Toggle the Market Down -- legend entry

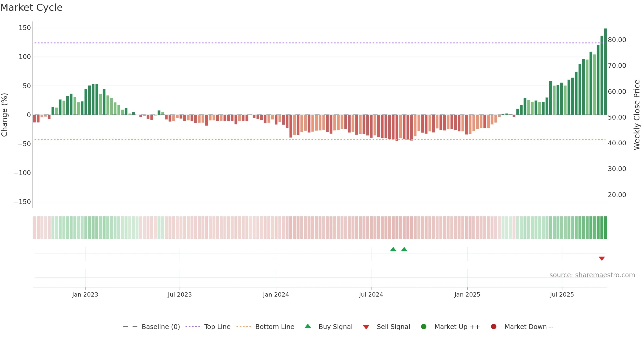coord(522,327)
